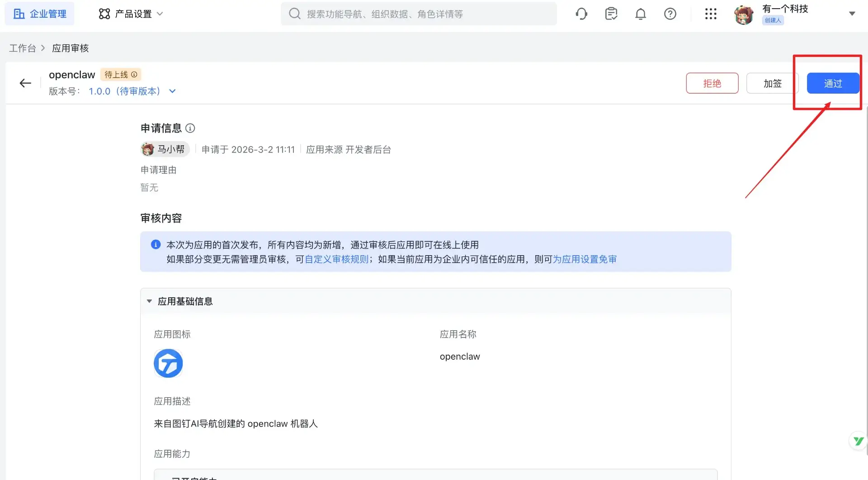
Task: Open the notification bell
Action: (641, 14)
